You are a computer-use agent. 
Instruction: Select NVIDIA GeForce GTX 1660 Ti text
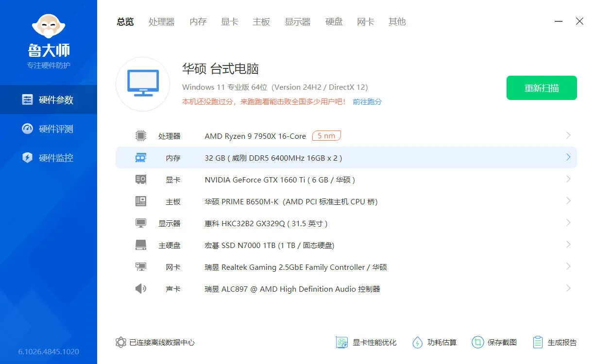pos(280,180)
